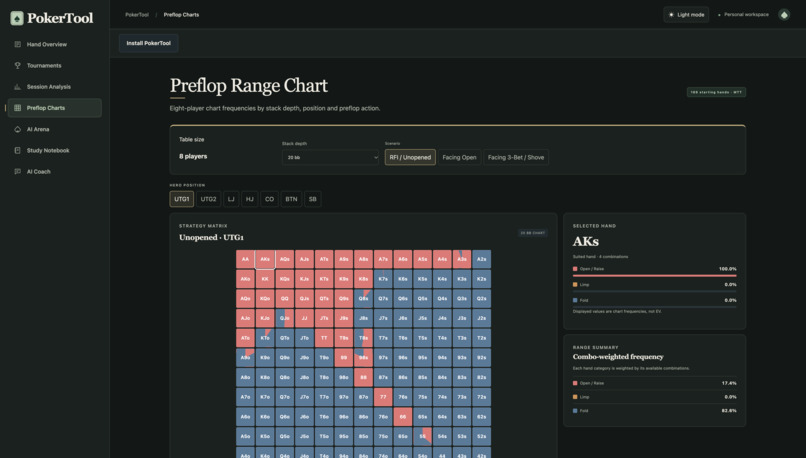Select Facing Open scenario

(x=459, y=157)
